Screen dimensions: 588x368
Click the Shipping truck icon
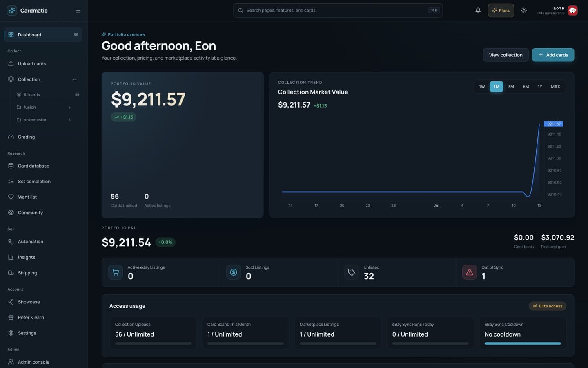[11, 273]
